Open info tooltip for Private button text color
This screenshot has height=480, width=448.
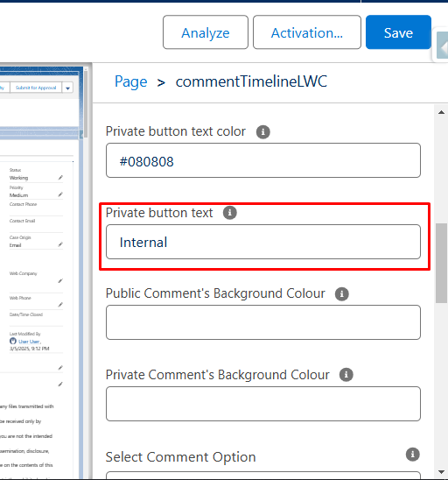pos(263,132)
